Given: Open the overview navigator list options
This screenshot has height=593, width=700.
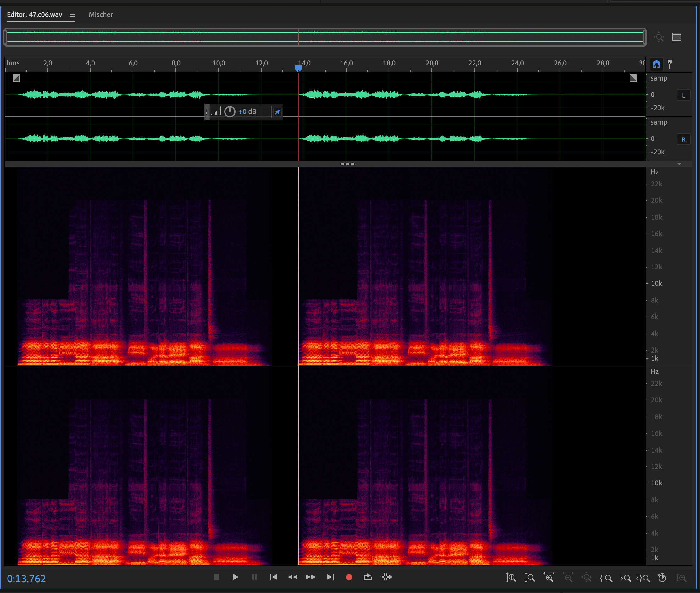Looking at the screenshot, I should [x=676, y=37].
